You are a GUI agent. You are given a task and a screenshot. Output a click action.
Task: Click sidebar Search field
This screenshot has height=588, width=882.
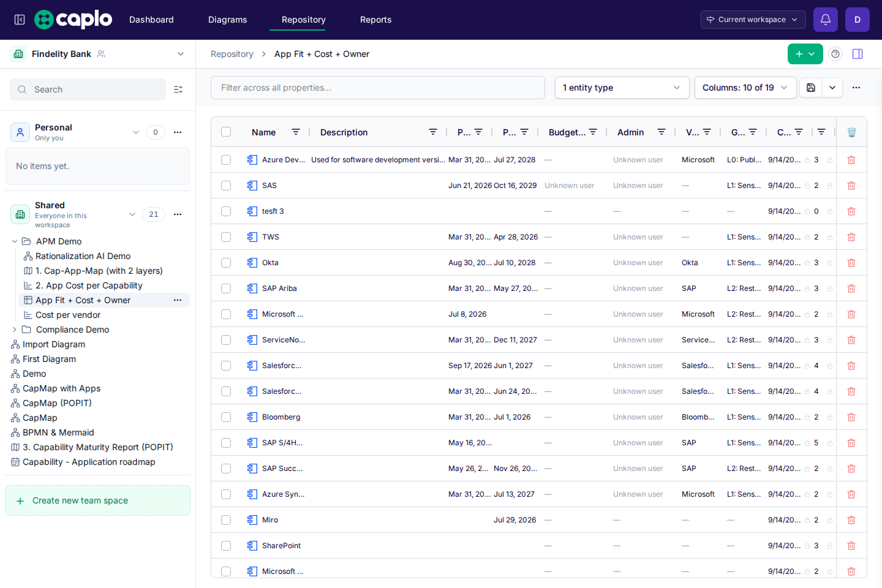(x=88, y=89)
